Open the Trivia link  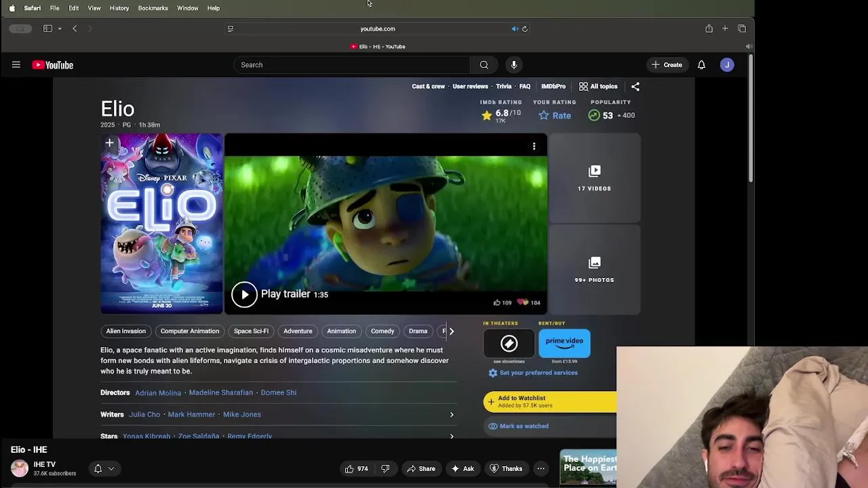click(504, 87)
